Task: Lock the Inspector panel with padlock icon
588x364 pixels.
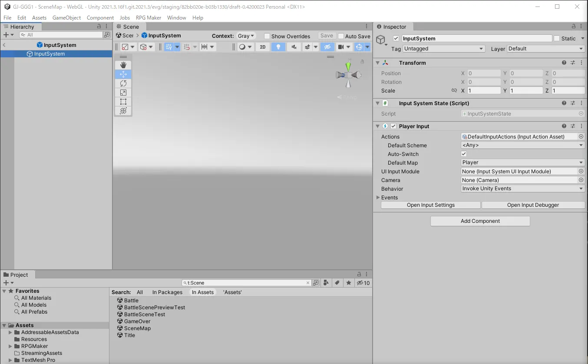Action: [573, 27]
